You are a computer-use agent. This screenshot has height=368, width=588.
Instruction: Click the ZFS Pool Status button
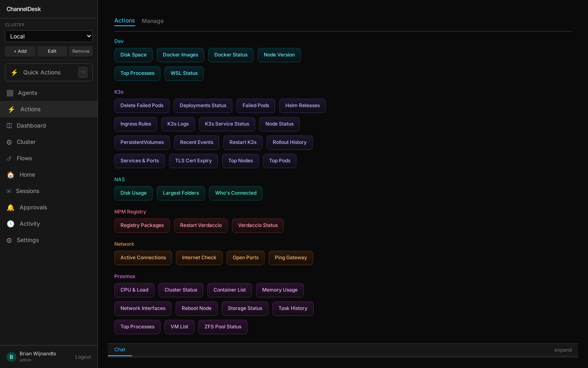(x=223, y=327)
